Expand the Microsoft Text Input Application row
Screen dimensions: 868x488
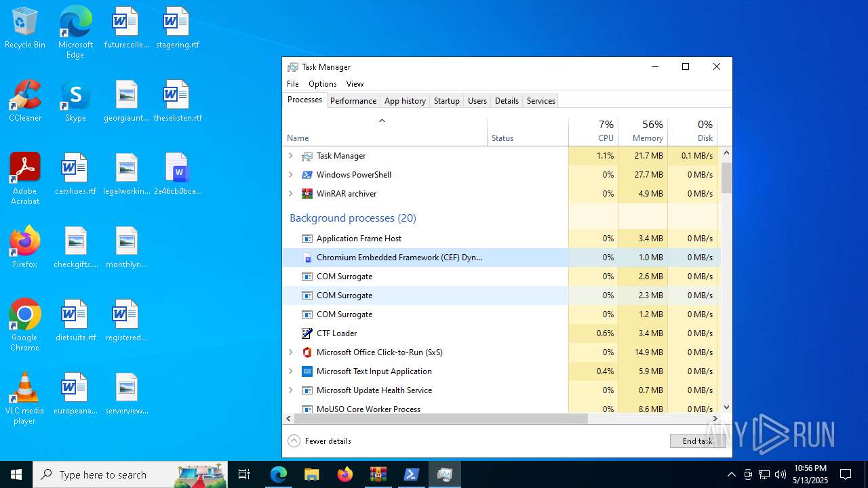(x=291, y=371)
